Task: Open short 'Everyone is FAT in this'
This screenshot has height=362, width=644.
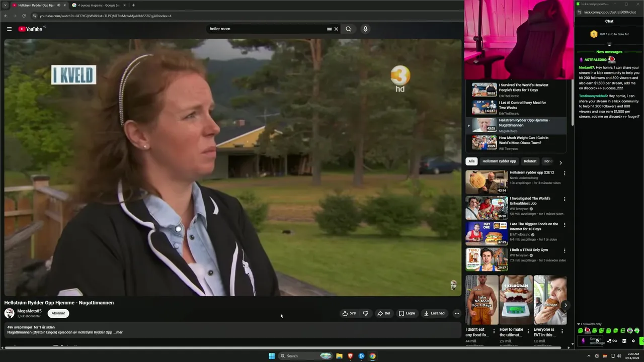Action: pos(550,300)
